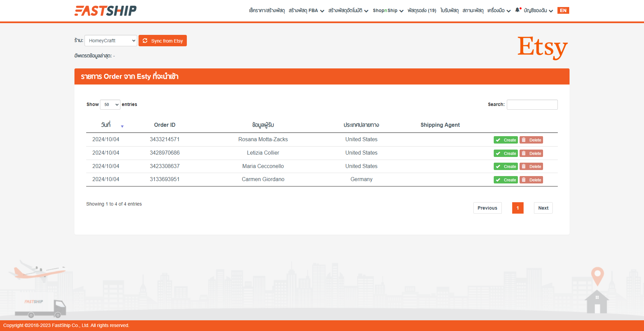Expand the เครื่องมือ dropdown menu
Viewport: 644px width, 331px height.
coord(499,10)
